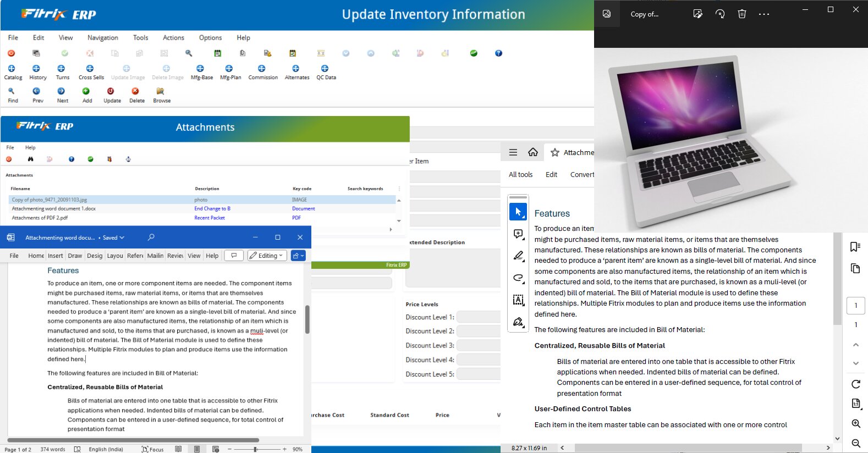Toggle Focus mode in Word status bar
The height and width of the screenshot is (453, 868).
(152, 449)
